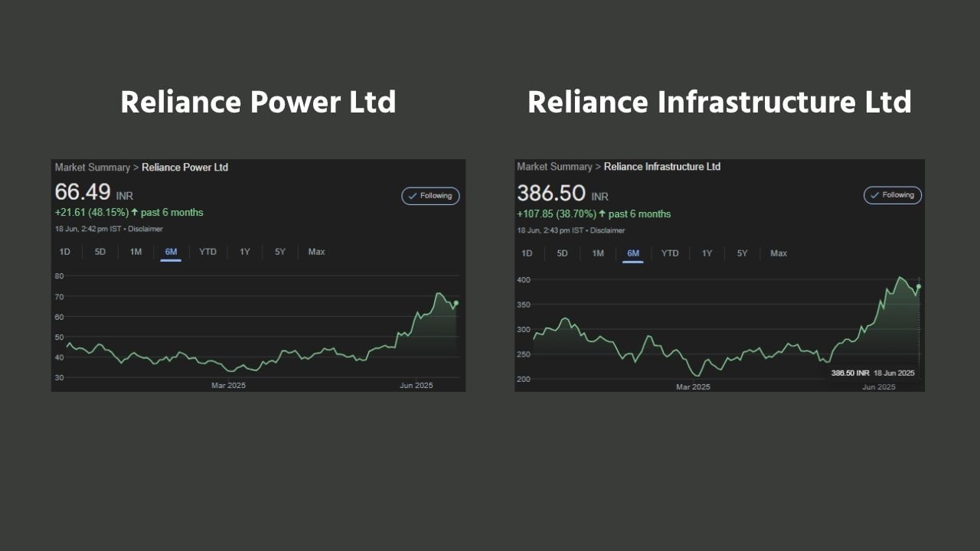
Task: Click the 386.50 INR 18 Jun 2025 tooltip
Action: pyautogui.click(x=873, y=373)
